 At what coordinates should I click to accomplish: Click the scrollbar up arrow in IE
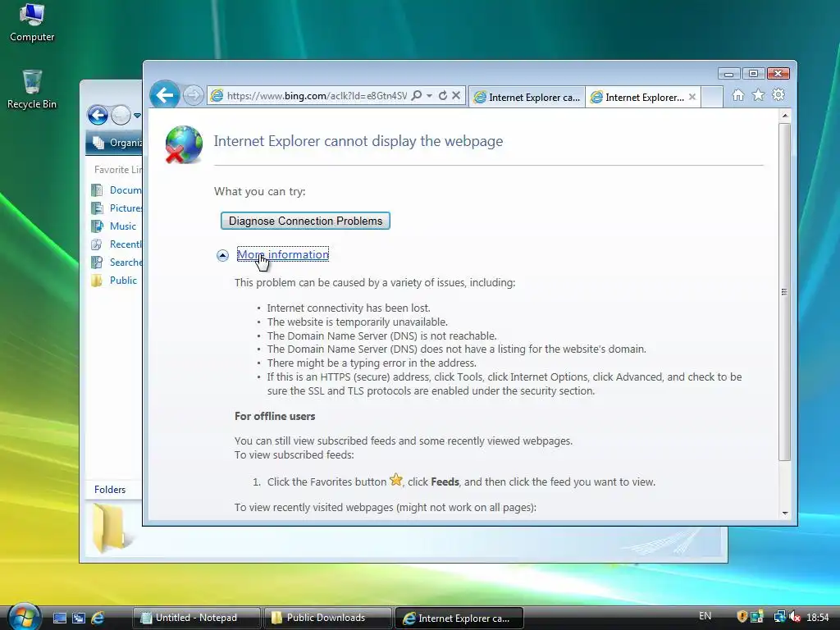pyautogui.click(x=785, y=116)
